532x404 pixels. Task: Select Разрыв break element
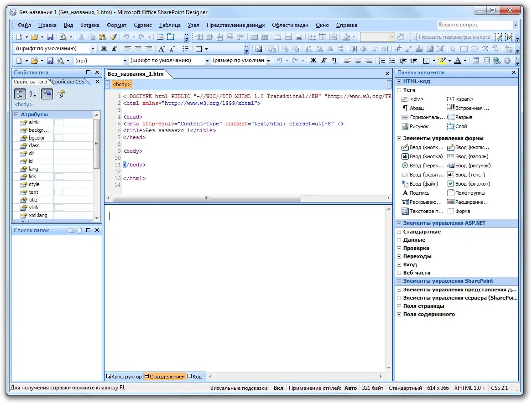460,117
